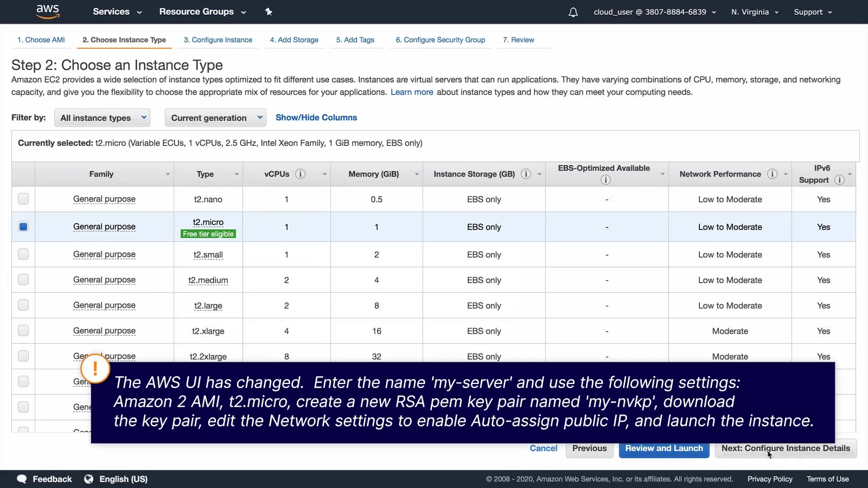Click the Show/Hide Columns link
Screen dimensions: 868x488
pos(316,117)
